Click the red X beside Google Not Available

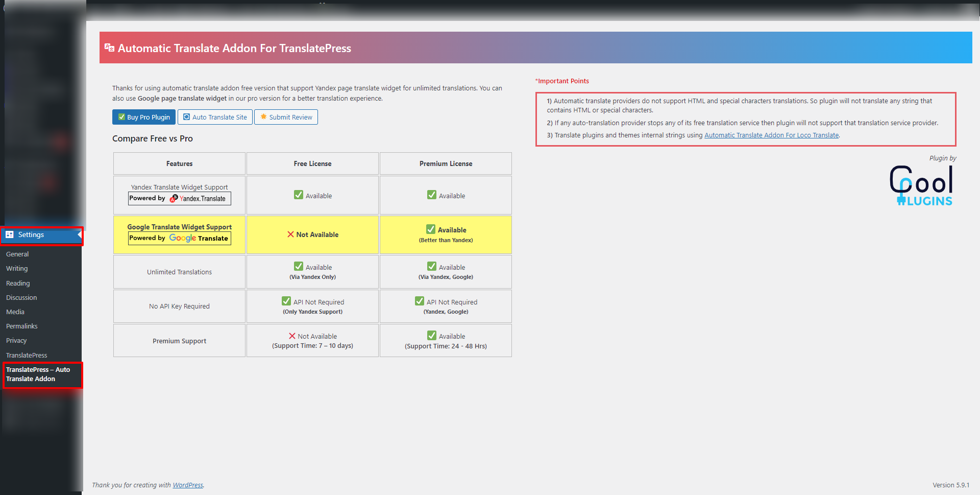coord(290,234)
